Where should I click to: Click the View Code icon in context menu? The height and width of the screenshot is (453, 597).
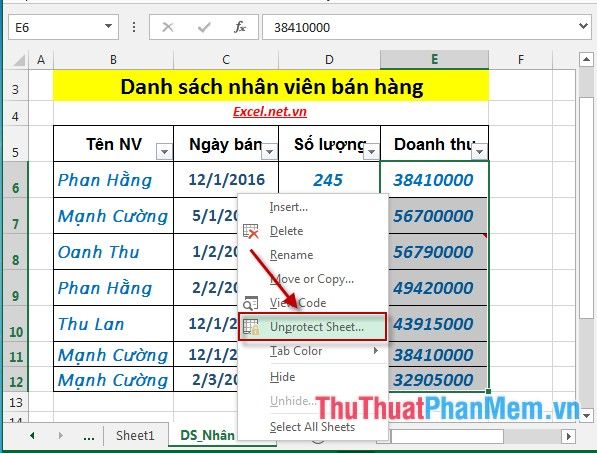coord(251,303)
